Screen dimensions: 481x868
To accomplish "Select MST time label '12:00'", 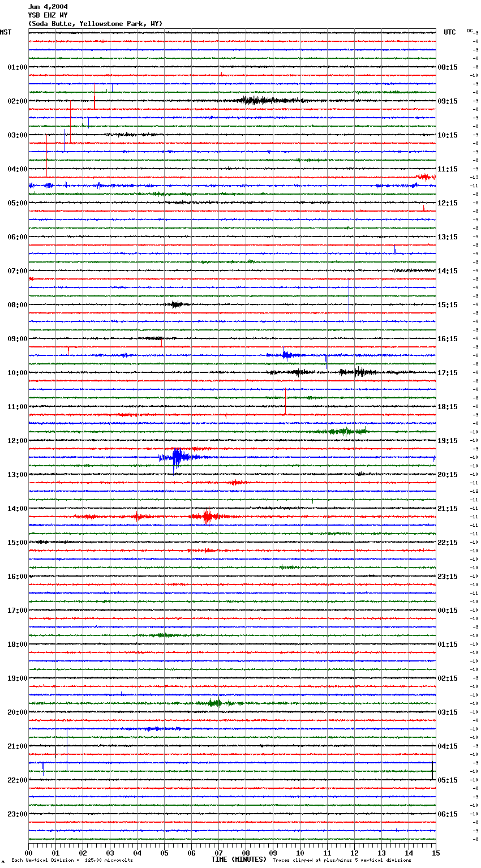I will tap(18, 441).
